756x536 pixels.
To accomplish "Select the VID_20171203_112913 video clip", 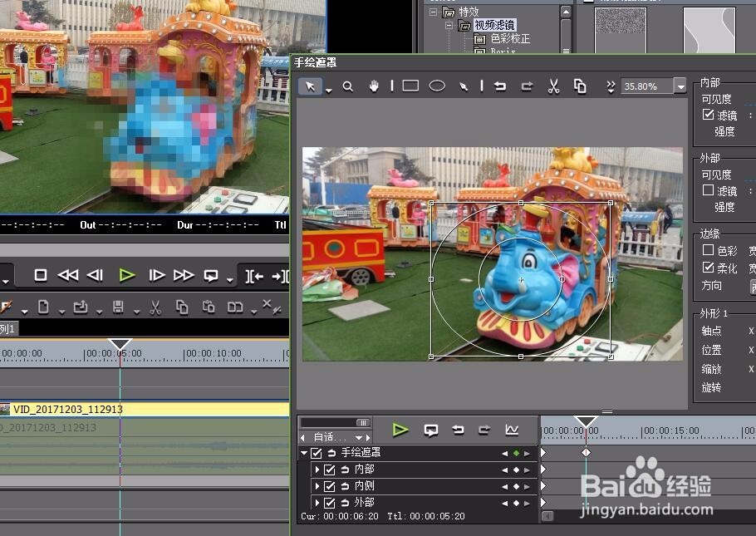I will [145, 409].
